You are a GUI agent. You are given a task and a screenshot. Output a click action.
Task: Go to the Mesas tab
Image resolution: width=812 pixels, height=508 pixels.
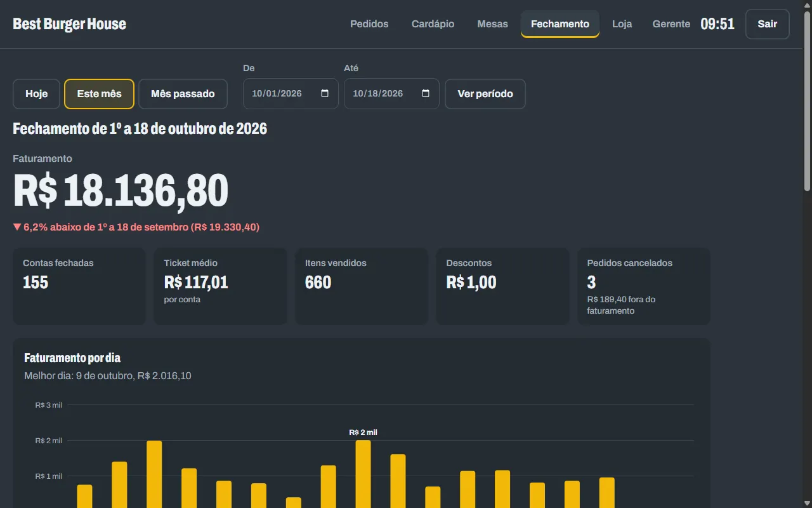[492, 24]
